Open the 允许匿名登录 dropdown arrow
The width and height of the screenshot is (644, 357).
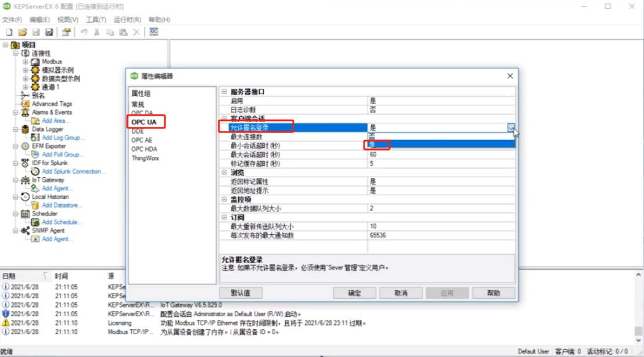point(511,128)
